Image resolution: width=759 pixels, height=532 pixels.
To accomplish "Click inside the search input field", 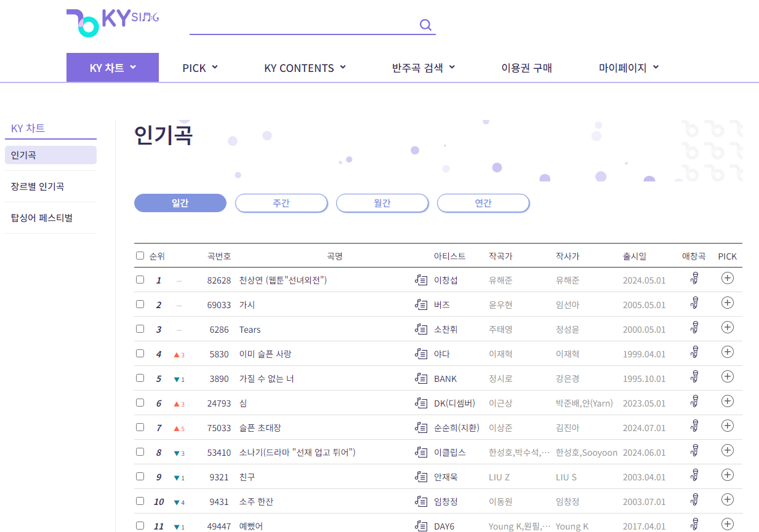I will click(304, 25).
